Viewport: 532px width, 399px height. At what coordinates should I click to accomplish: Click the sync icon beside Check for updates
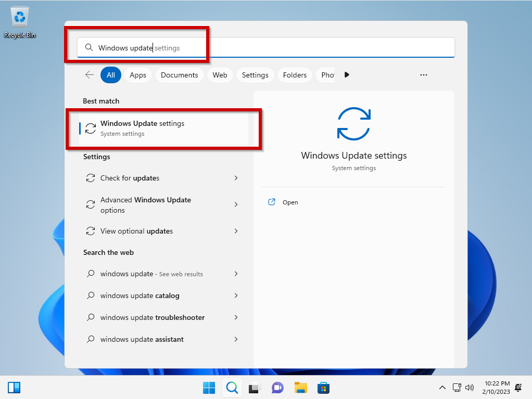click(91, 178)
